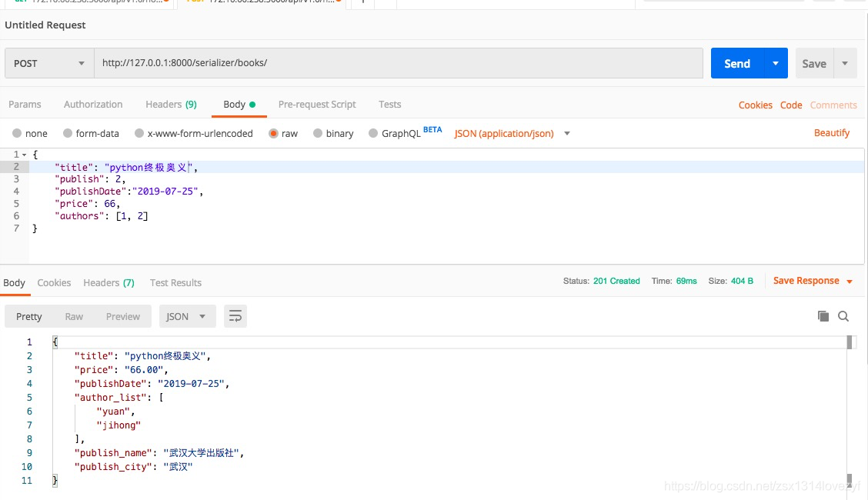Open the response Headers (7) tab

tap(109, 282)
